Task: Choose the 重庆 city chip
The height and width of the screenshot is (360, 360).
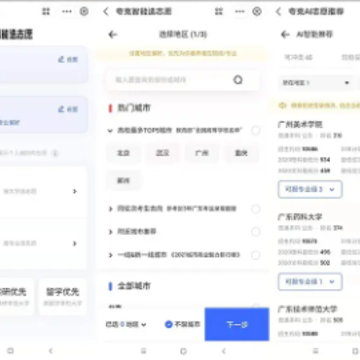Action: click(x=241, y=153)
